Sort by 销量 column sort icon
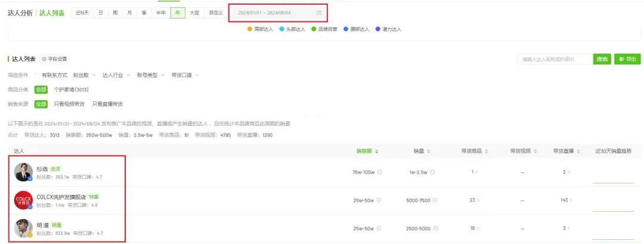This screenshot has width=644, height=244. tap(429, 152)
